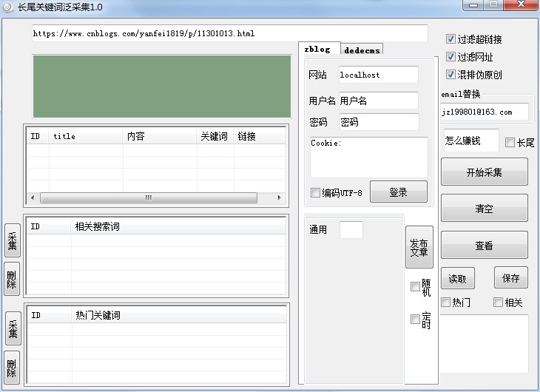The height and width of the screenshot is (392, 540).
Task: Click the URL input field at top
Action: point(230,33)
